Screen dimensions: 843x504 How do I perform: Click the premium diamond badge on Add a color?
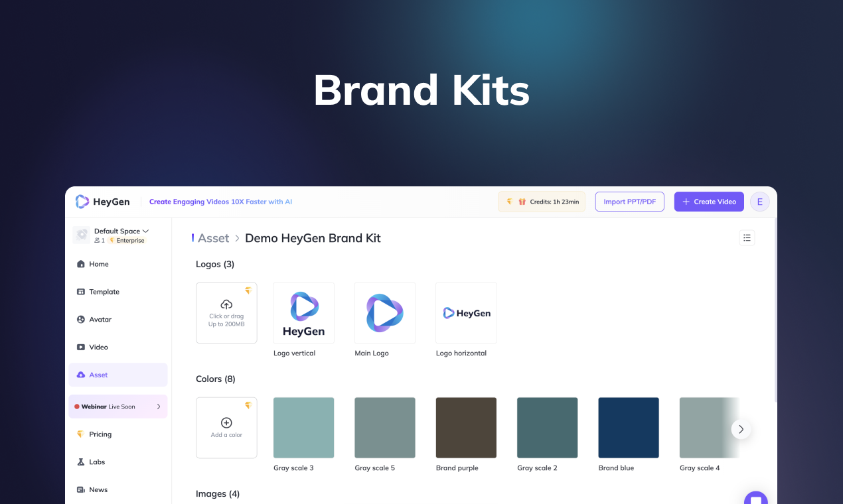248,405
